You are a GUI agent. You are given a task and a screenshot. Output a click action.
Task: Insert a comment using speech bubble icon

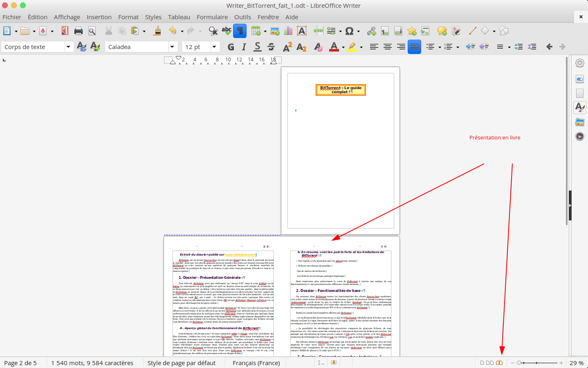point(442,31)
